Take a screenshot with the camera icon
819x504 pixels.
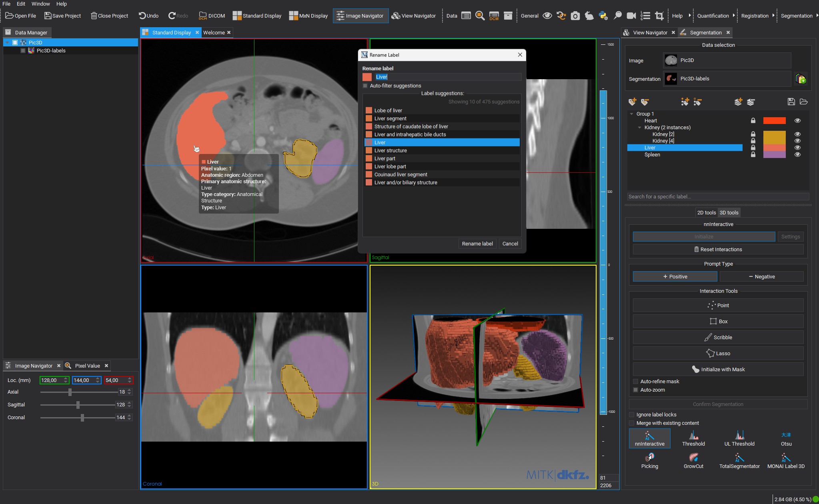[x=575, y=16]
